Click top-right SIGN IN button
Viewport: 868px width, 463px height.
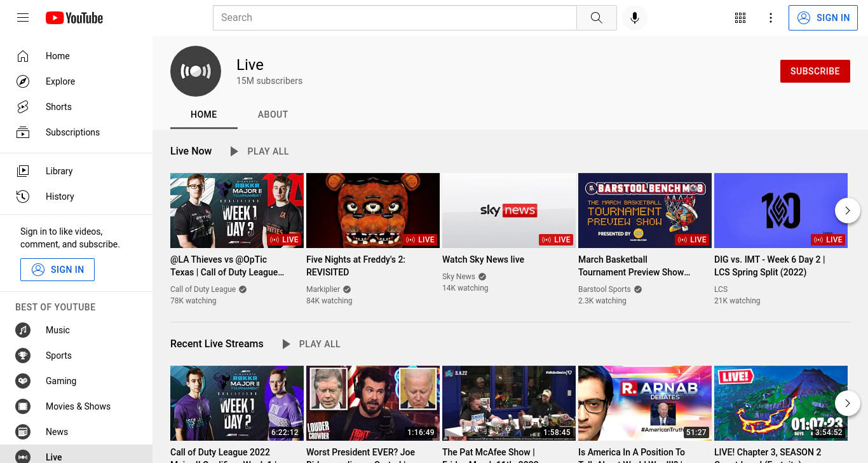point(823,18)
